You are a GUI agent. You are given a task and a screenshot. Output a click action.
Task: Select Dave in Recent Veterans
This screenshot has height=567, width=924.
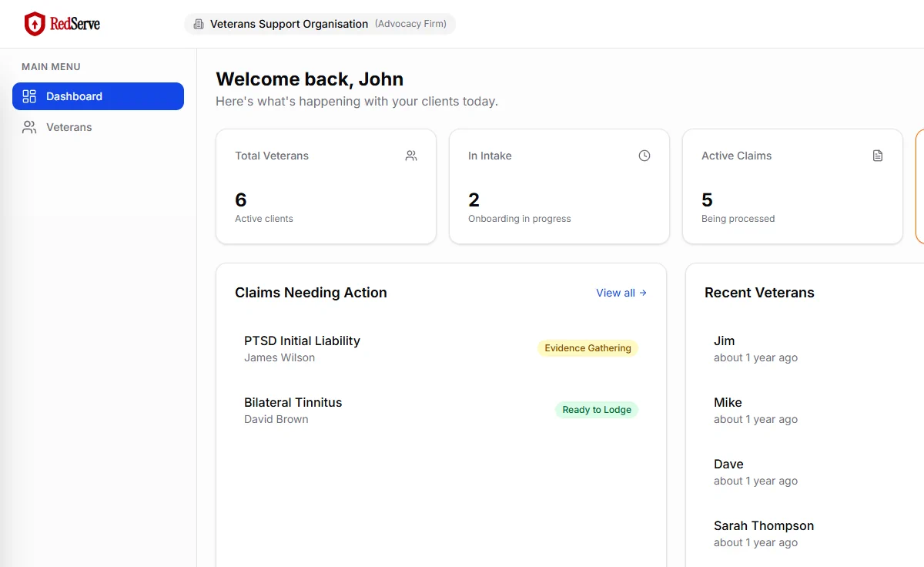(728, 464)
